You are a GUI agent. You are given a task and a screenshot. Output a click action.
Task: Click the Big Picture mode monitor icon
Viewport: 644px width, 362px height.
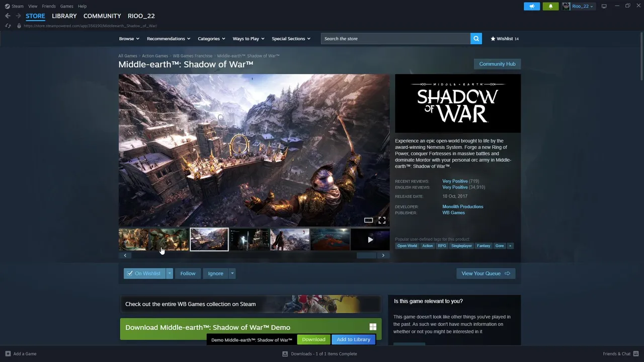coord(604,6)
